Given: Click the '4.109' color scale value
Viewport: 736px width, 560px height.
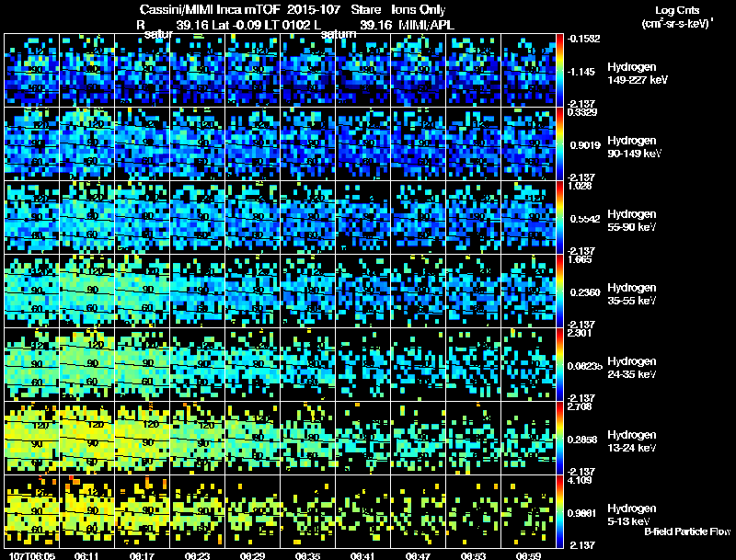Looking at the screenshot, I should point(580,480).
